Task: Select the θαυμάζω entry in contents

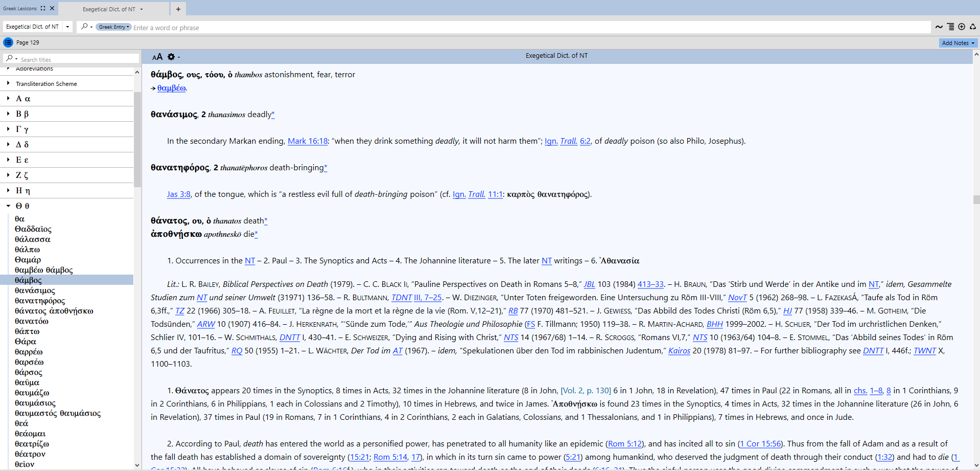Action: tap(32, 393)
